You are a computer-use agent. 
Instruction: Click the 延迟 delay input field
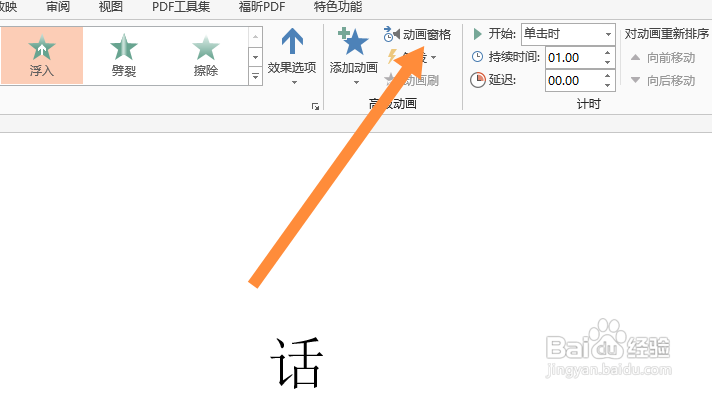[574, 81]
